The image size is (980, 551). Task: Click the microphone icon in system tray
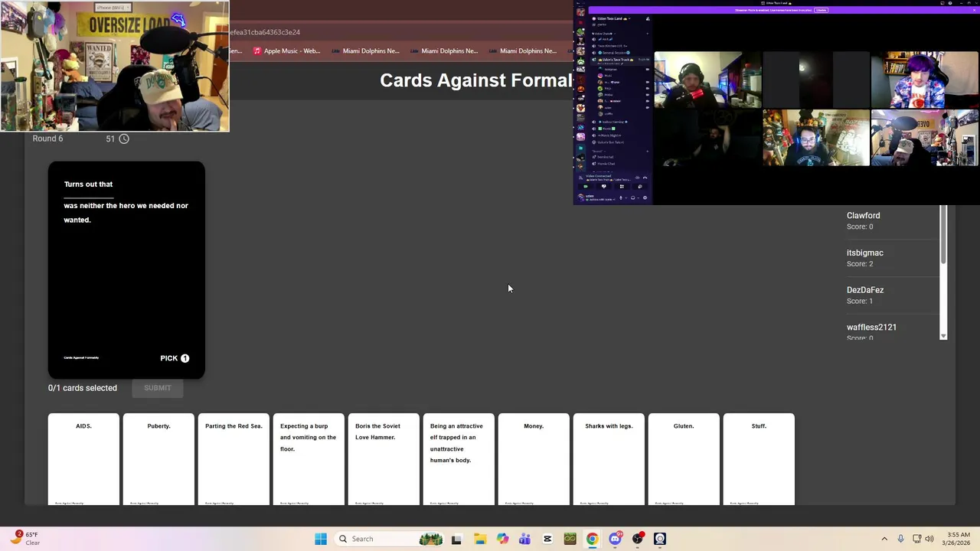pyautogui.click(x=900, y=539)
